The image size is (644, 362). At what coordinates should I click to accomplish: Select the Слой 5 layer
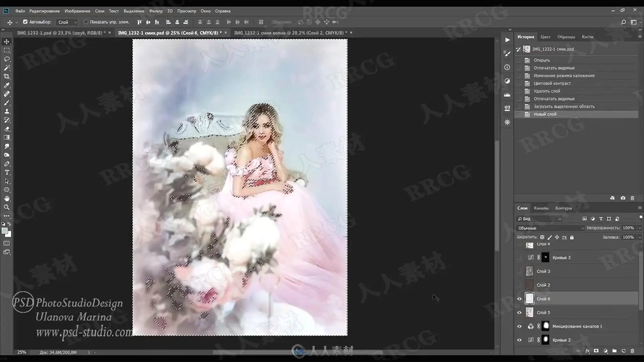543,312
